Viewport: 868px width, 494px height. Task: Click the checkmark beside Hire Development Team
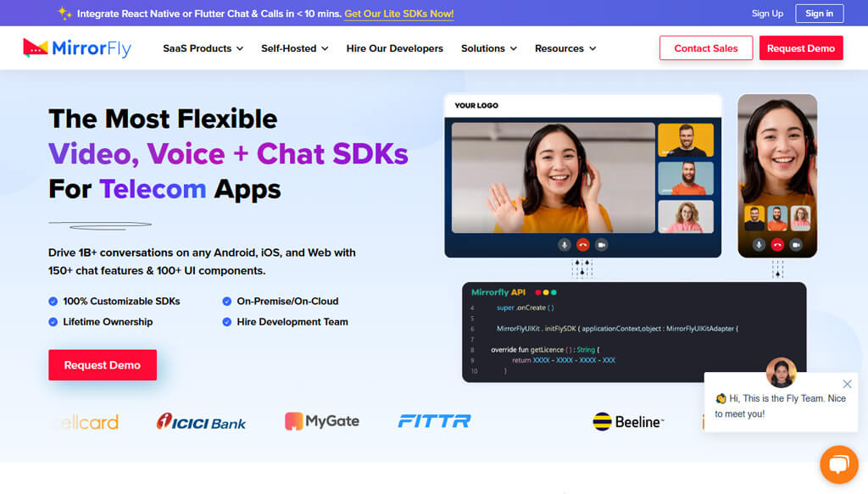point(227,322)
